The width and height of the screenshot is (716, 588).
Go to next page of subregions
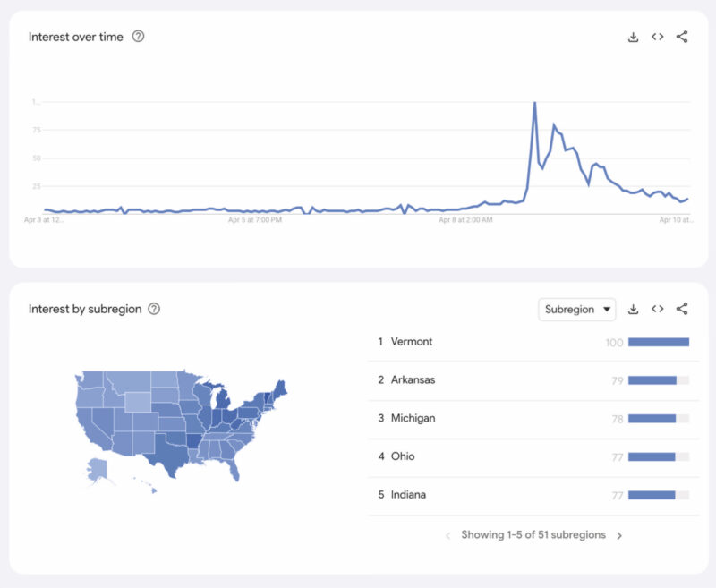coord(618,534)
